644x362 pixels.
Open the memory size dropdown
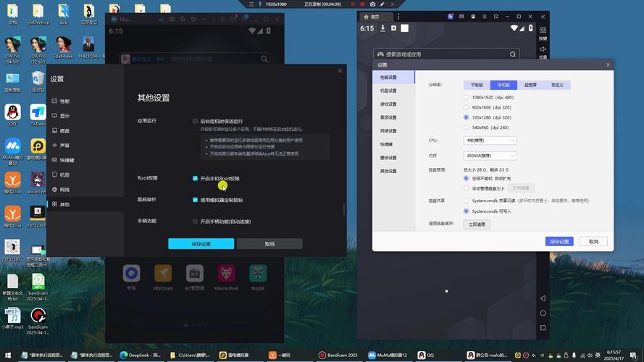click(x=491, y=156)
